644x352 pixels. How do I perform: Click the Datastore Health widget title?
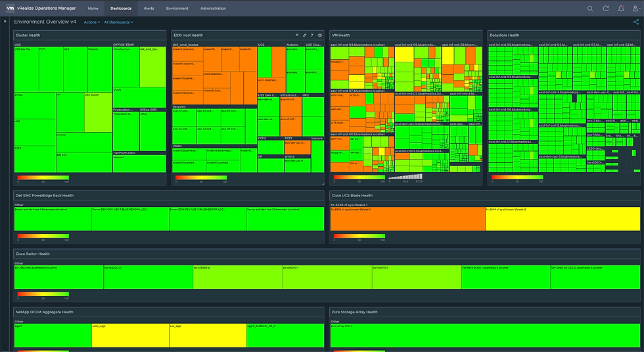[505, 35]
